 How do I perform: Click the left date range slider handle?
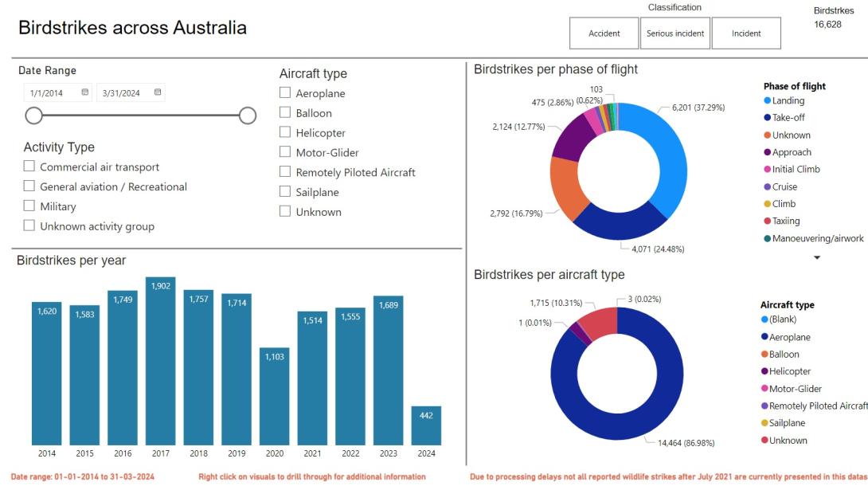point(33,116)
